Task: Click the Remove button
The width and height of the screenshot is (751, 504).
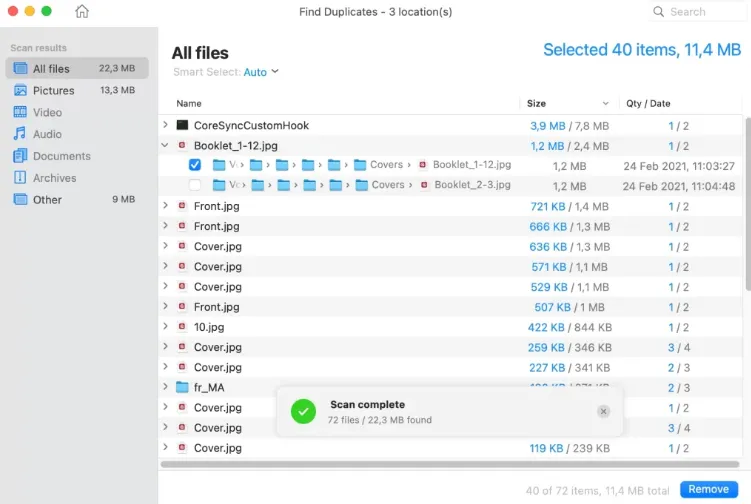Action: [709, 489]
